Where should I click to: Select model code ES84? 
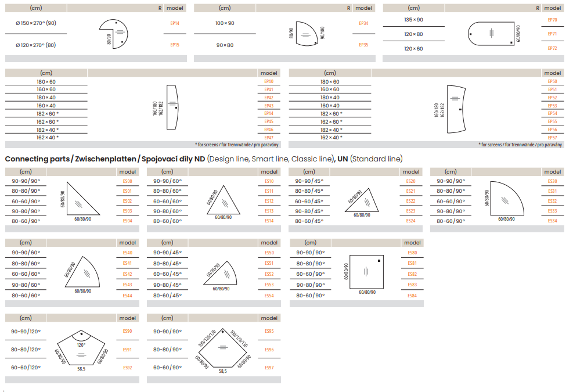click(412, 296)
